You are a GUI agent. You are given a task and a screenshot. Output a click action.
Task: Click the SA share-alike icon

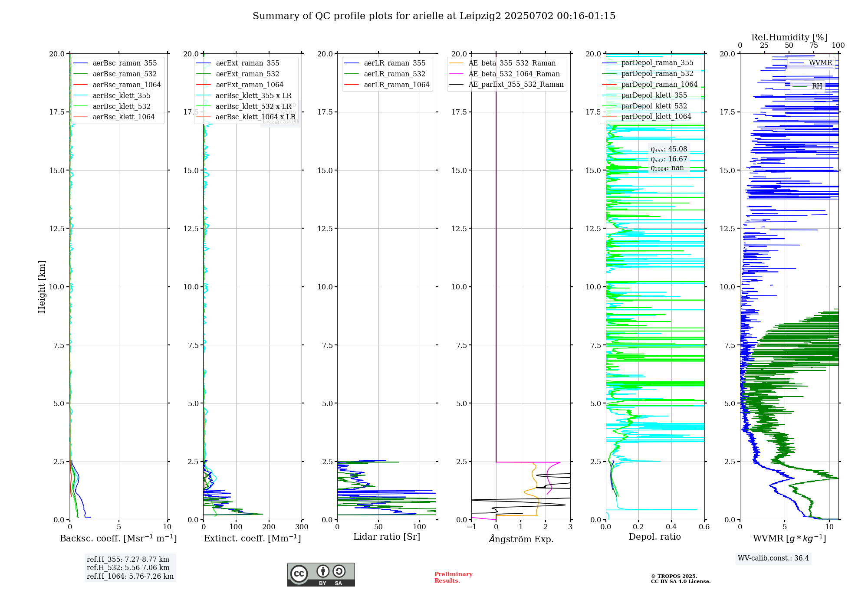[339, 571]
